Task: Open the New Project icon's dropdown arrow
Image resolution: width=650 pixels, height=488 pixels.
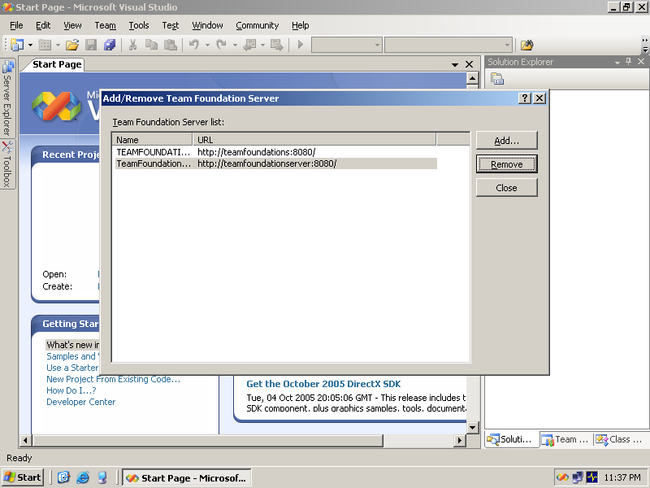Action: pos(30,45)
